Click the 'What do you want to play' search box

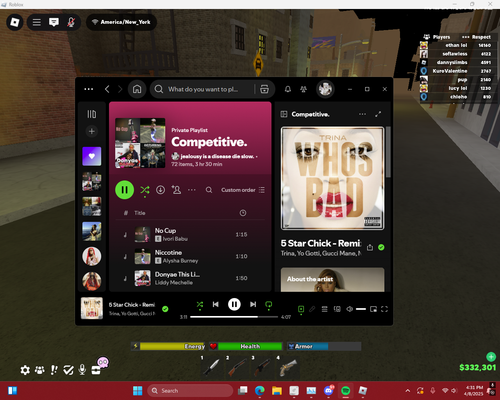(203, 89)
